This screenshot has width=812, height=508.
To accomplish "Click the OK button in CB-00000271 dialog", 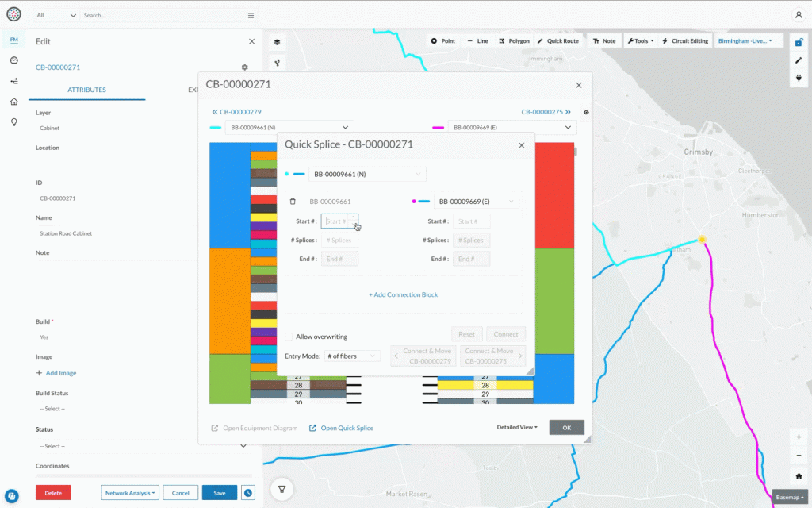I will click(x=566, y=428).
